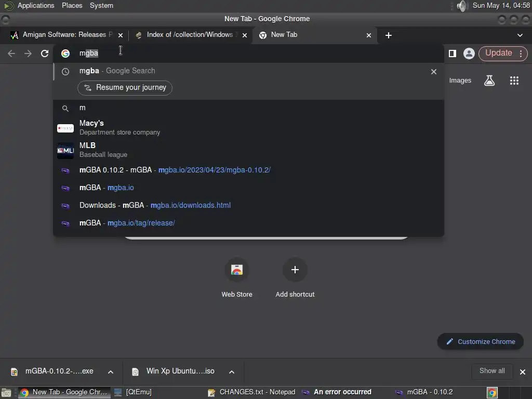Open the Downloads - mGBA suggestion
Viewport: 532px width, 399px height.
point(248,205)
